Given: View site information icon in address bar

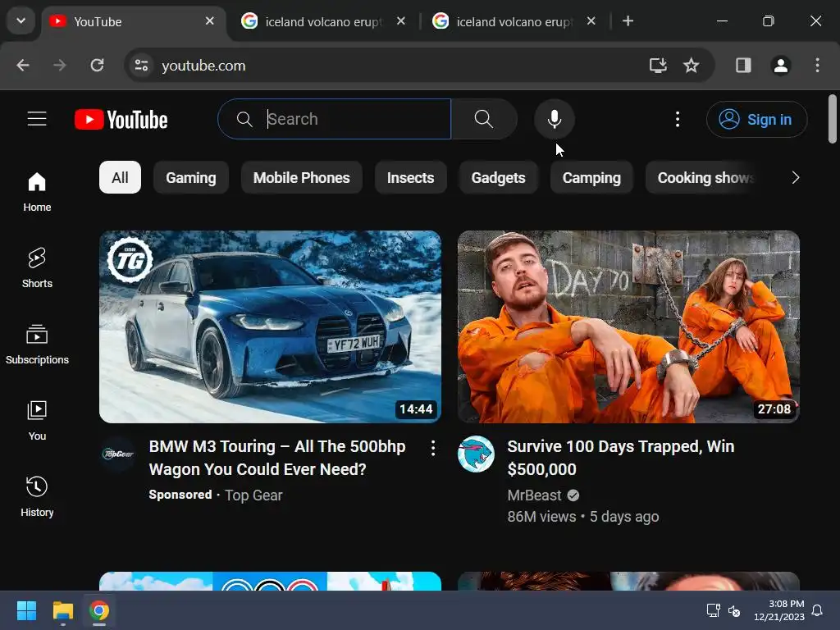Looking at the screenshot, I should 141,66.
